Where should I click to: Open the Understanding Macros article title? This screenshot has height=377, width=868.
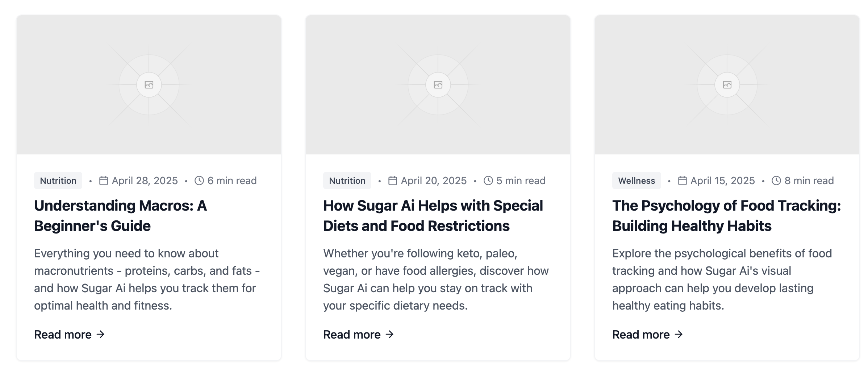[x=120, y=216]
